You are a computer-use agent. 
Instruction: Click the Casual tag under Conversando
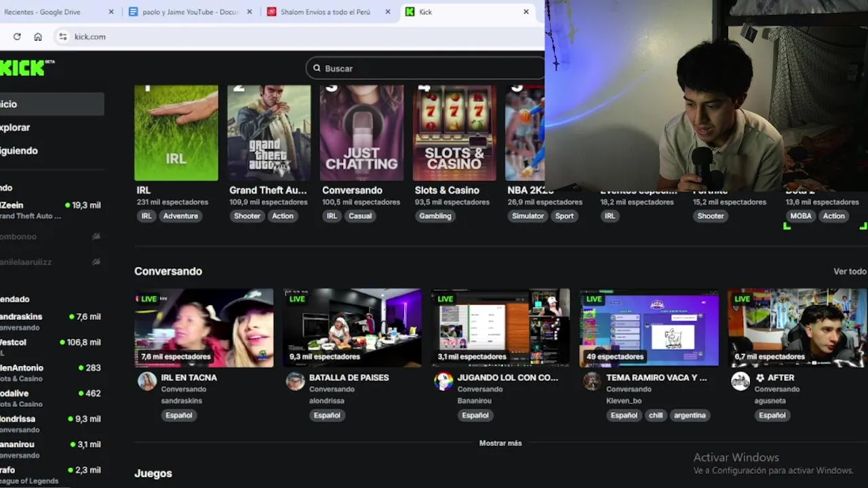pos(360,216)
